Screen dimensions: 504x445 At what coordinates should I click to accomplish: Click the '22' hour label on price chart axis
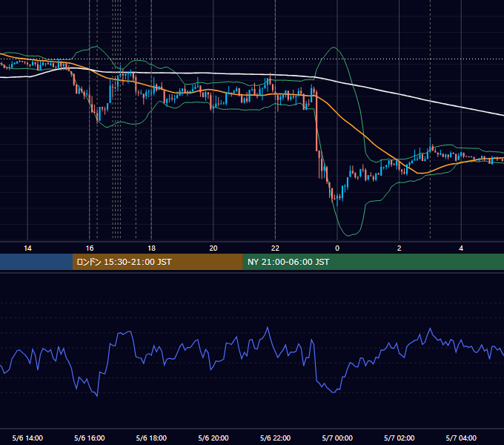pyautogui.click(x=275, y=248)
